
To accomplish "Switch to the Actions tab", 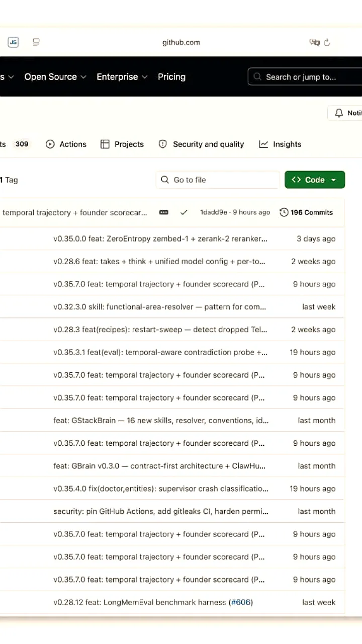I will [x=66, y=144].
